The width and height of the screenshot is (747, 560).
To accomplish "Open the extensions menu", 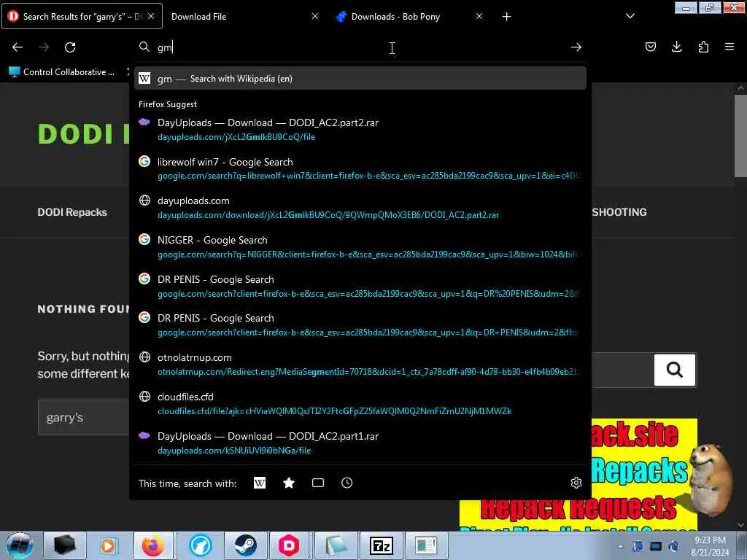I will (x=703, y=47).
